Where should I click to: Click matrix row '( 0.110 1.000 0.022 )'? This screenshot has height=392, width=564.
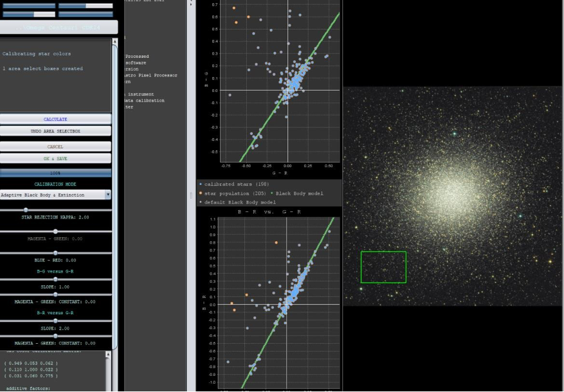pyautogui.click(x=31, y=370)
